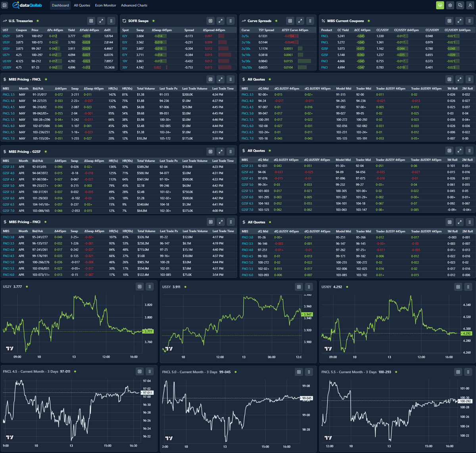476x453 pixels.
Task: Click the US2Y ticker in U.S. Treasuries
Action: [6, 36]
